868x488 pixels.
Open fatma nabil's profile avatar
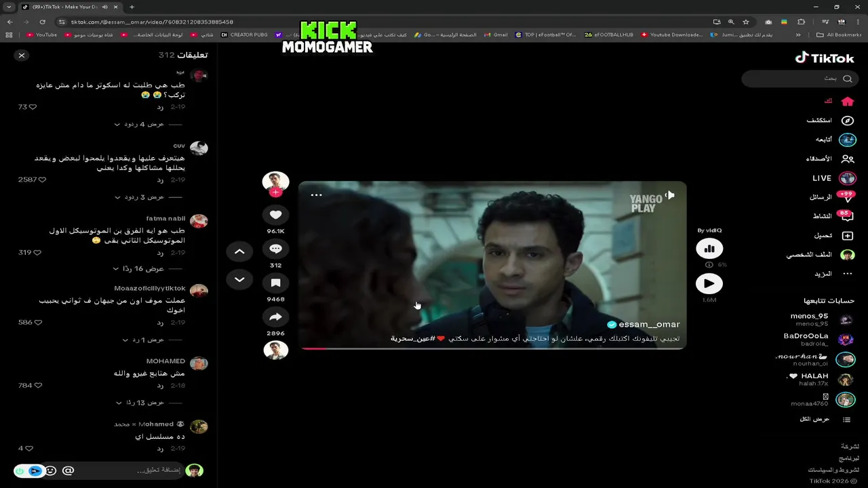[x=199, y=221]
